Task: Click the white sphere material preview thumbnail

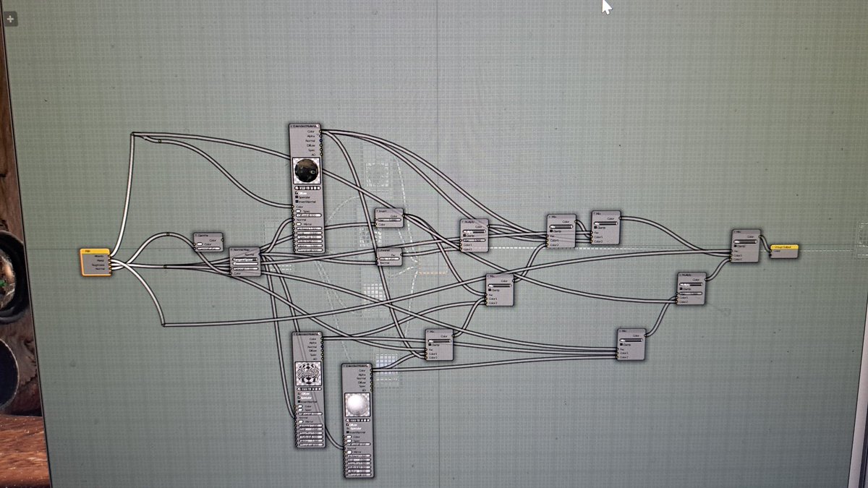Action: coord(357,404)
